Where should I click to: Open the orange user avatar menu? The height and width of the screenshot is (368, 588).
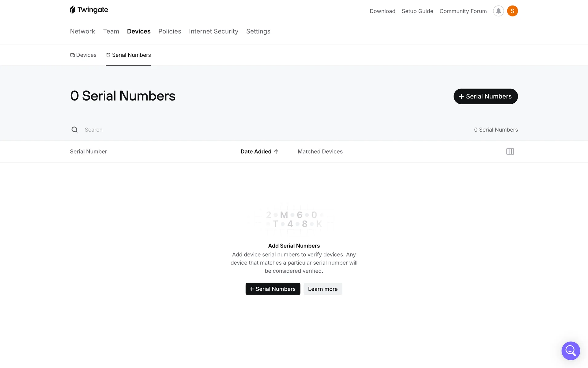[x=512, y=11]
